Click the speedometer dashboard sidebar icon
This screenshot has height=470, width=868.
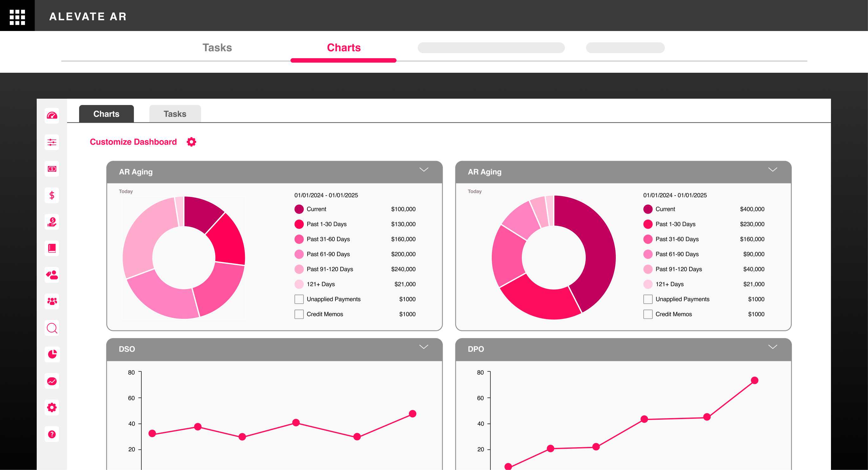coord(52,115)
